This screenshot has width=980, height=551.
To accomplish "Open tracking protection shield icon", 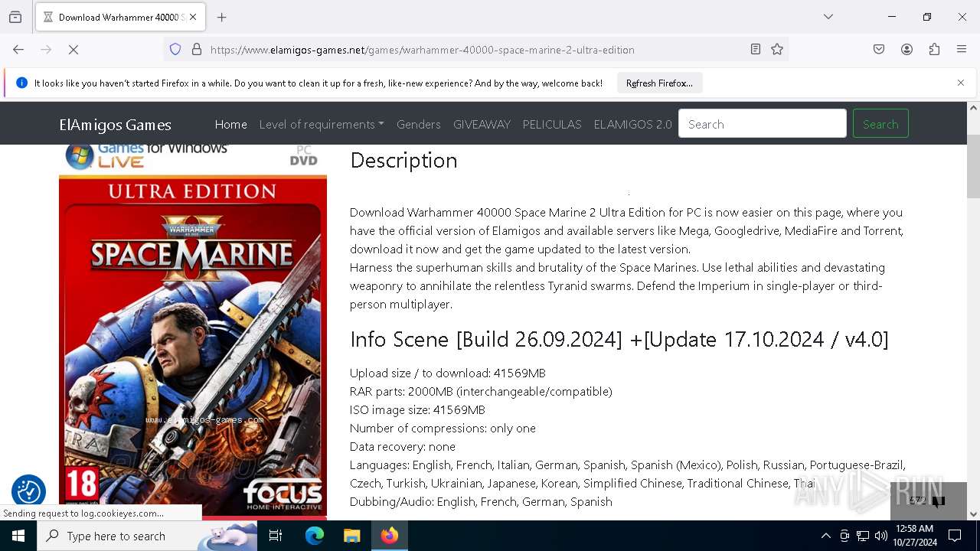I will pyautogui.click(x=175, y=50).
